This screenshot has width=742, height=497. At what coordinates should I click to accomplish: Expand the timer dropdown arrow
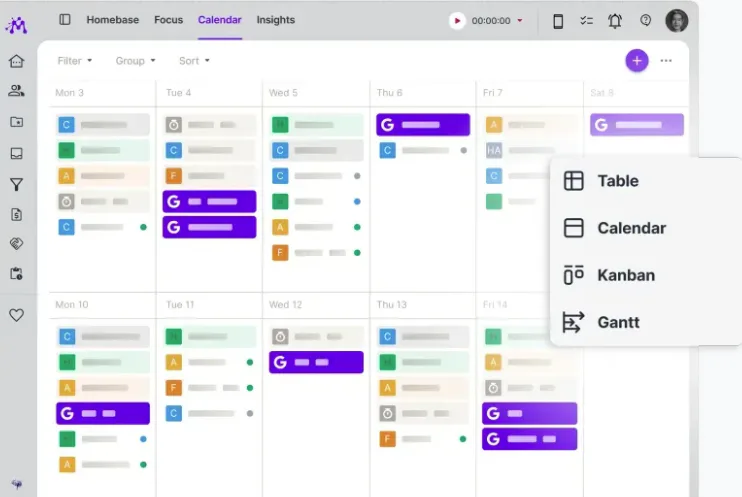pos(520,20)
